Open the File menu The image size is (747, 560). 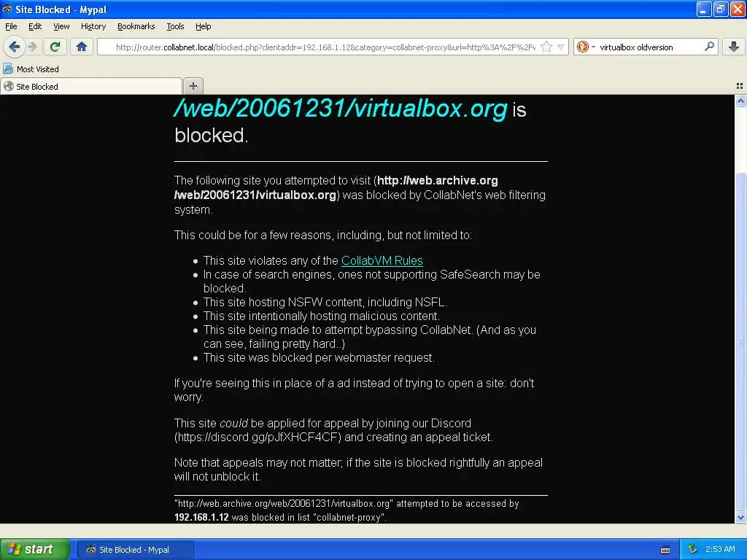click(11, 26)
